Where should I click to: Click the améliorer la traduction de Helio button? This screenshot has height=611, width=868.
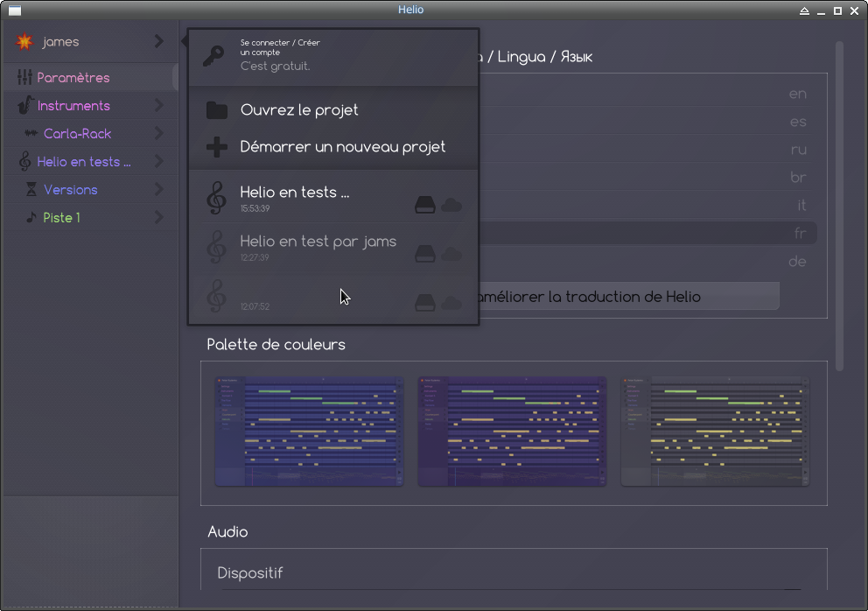tap(629, 297)
